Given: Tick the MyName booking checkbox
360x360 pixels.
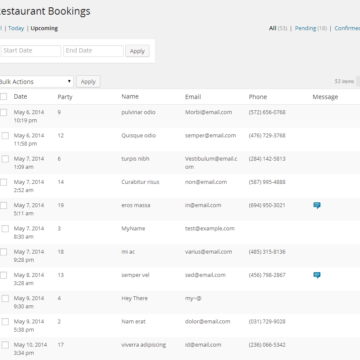Looking at the screenshot, I should [x=5, y=229].
